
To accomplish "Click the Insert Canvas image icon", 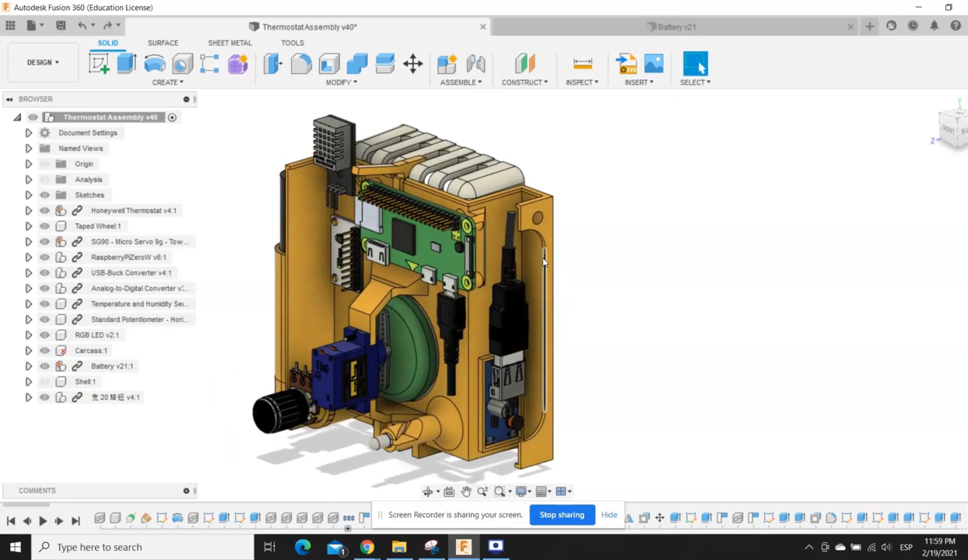I will pos(654,64).
